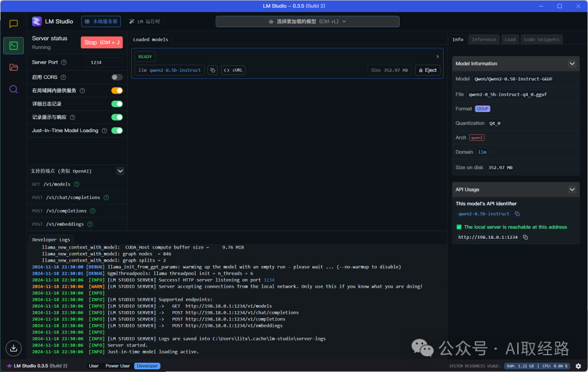Select the LM 运行时 tab
This screenshot has width=588, height=372.
[145, 22]
